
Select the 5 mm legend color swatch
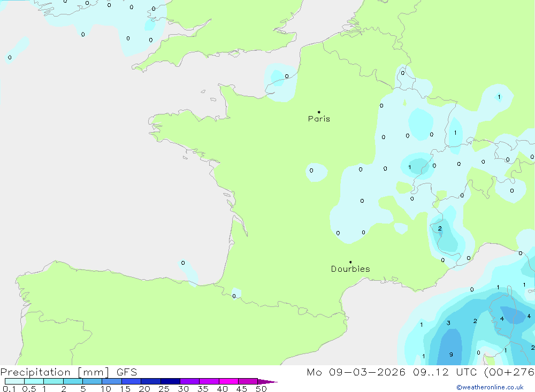[92, 381]
